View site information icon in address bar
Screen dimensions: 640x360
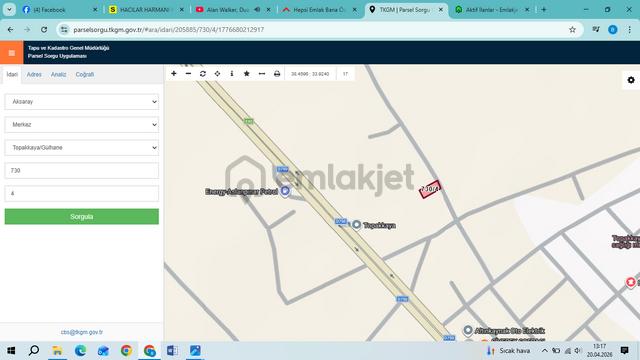(x=64, y=29)
